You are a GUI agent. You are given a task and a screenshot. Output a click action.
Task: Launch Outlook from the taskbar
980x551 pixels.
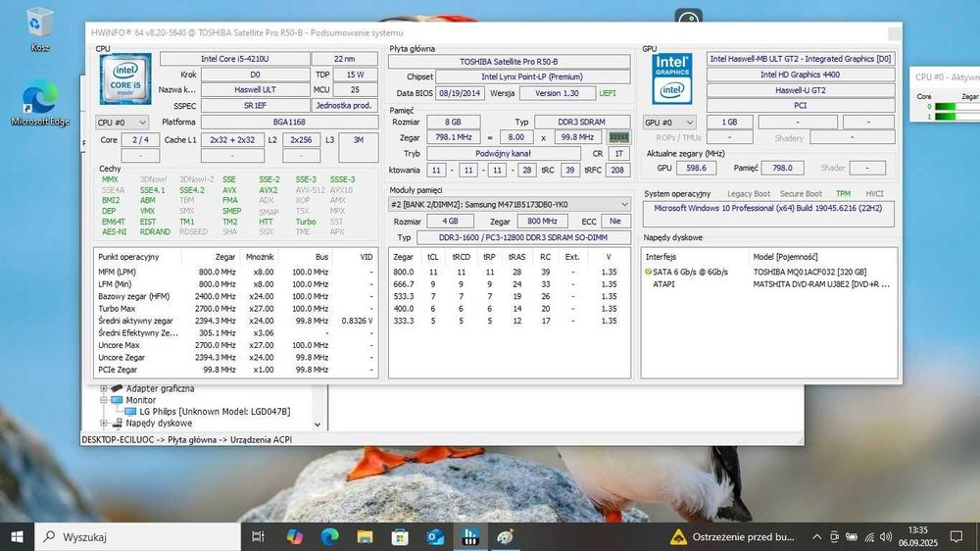pyautogui.click(x=435, y=536)
